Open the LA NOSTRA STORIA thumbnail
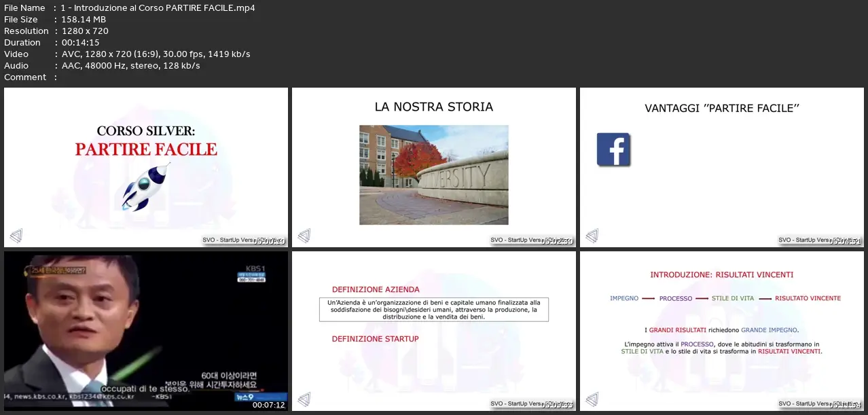This screenshot has height=415, width=868. pyautogui.click(x=434, y=167)
